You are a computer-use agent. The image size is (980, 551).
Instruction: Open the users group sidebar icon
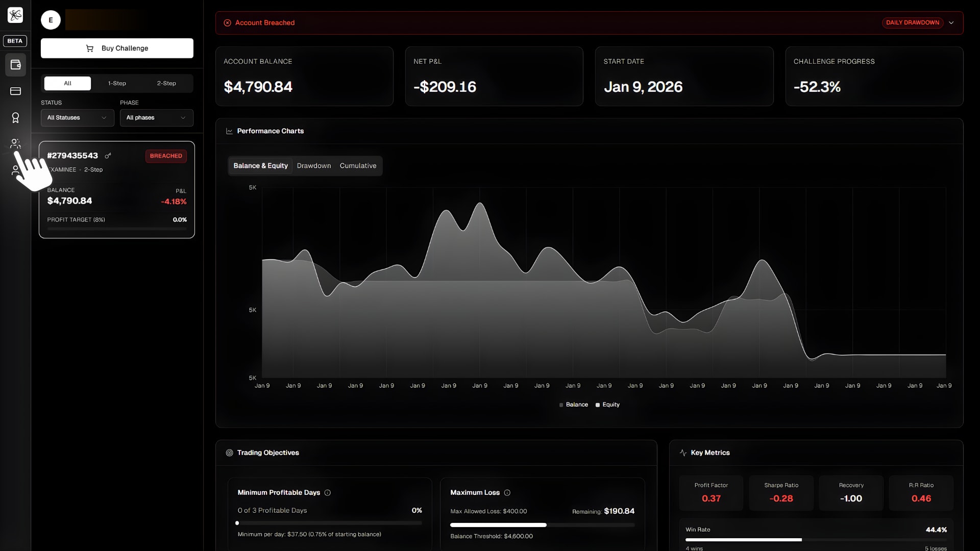pos(15,144)
